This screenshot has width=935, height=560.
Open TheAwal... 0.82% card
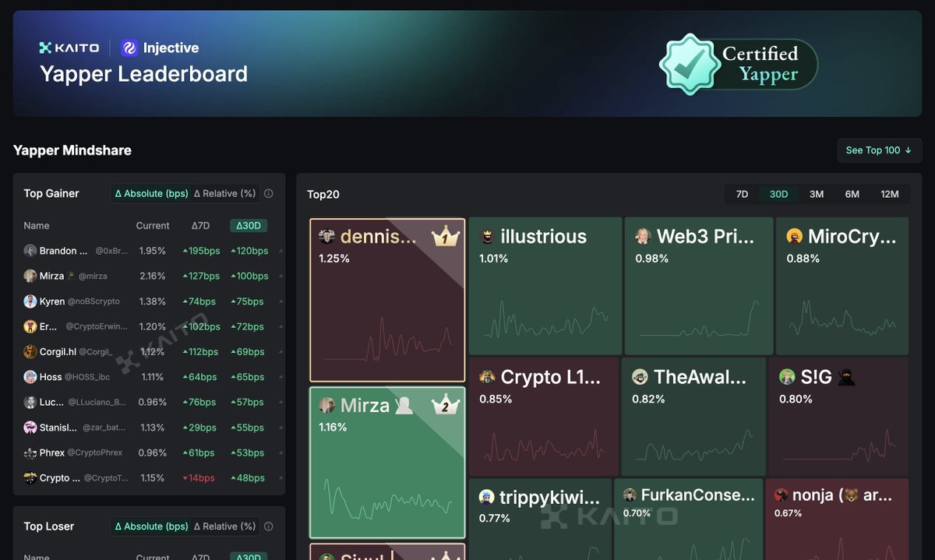[x=693, y=417]
